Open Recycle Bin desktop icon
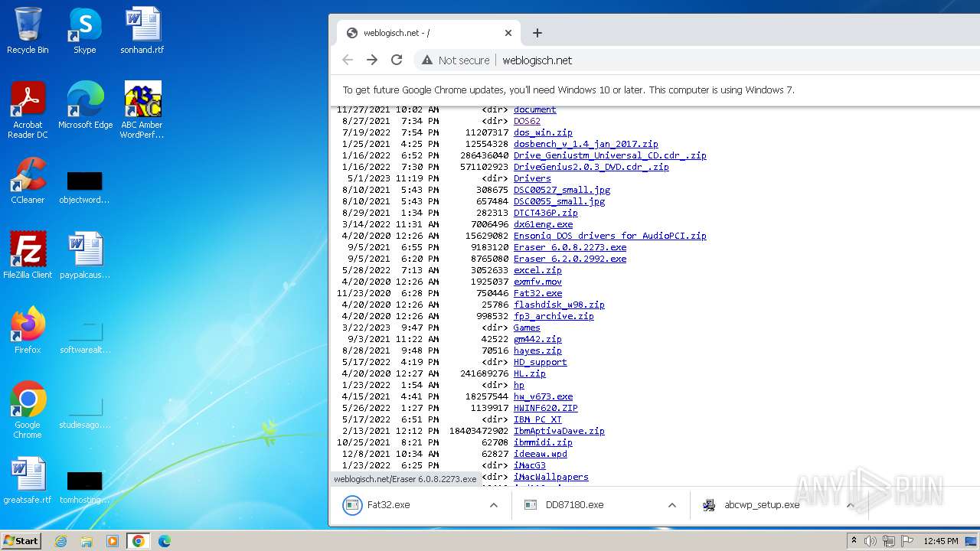This screenshot has width=980, height=551. pyautogui.click(x=28, y=31)
